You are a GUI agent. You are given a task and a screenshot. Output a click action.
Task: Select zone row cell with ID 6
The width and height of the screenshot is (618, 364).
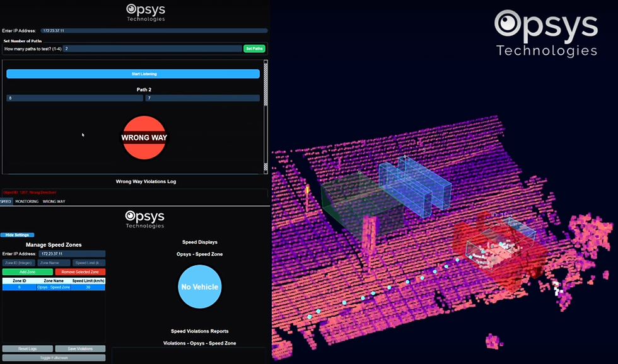pyautogui.click(x=20, y=287)
